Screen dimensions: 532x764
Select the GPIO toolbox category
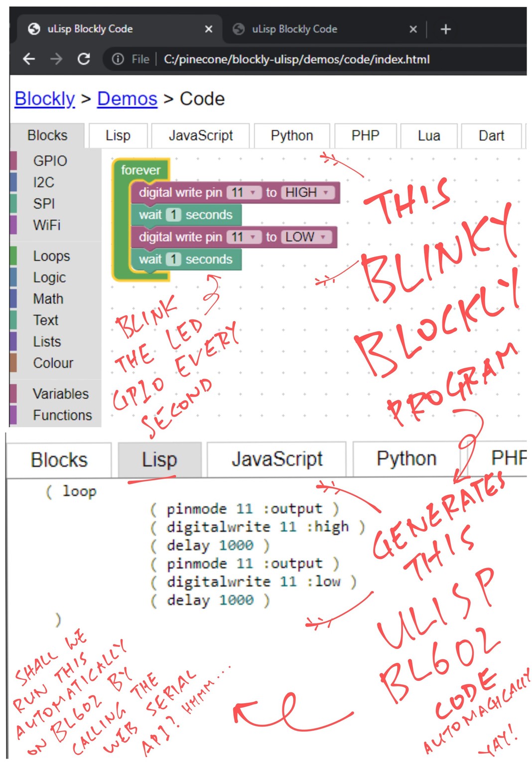click(50, 161)
